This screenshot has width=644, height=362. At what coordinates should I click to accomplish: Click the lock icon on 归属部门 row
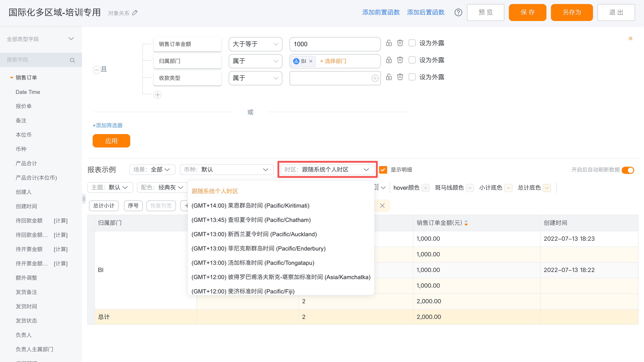click(x=388, y=60)
